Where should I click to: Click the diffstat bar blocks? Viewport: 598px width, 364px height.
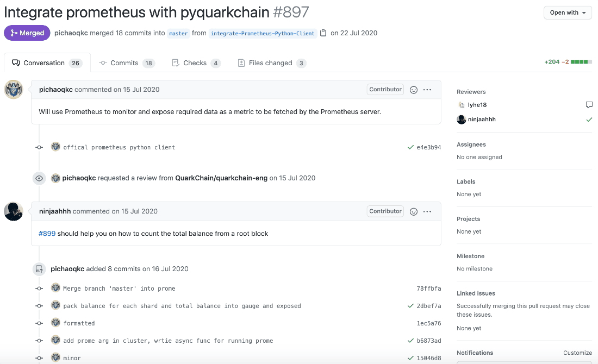[581, 62]
